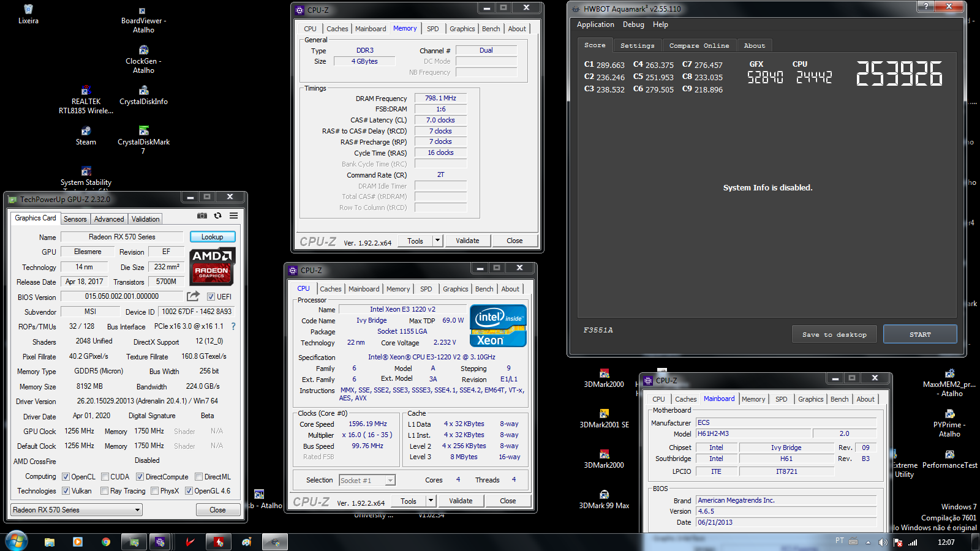Screen dimensions: 980x551
Task: Open network signal icon in tray
Action: coord(913,542)
